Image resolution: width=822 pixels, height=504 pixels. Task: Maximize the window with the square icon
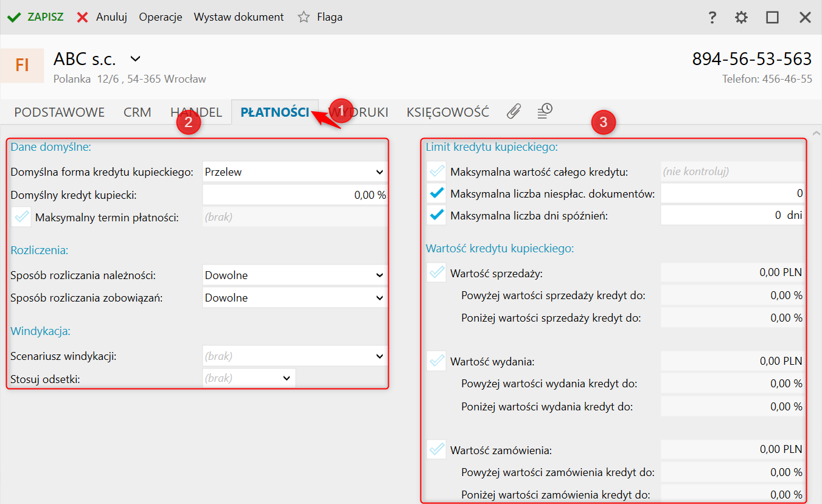point(772,18)
